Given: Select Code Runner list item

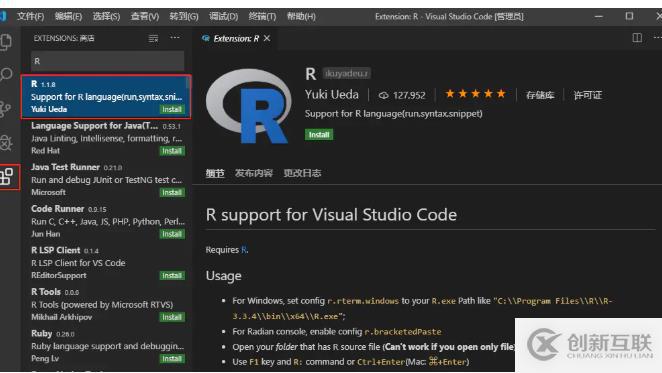Looking at the screenshot, I should click(106, 221).
